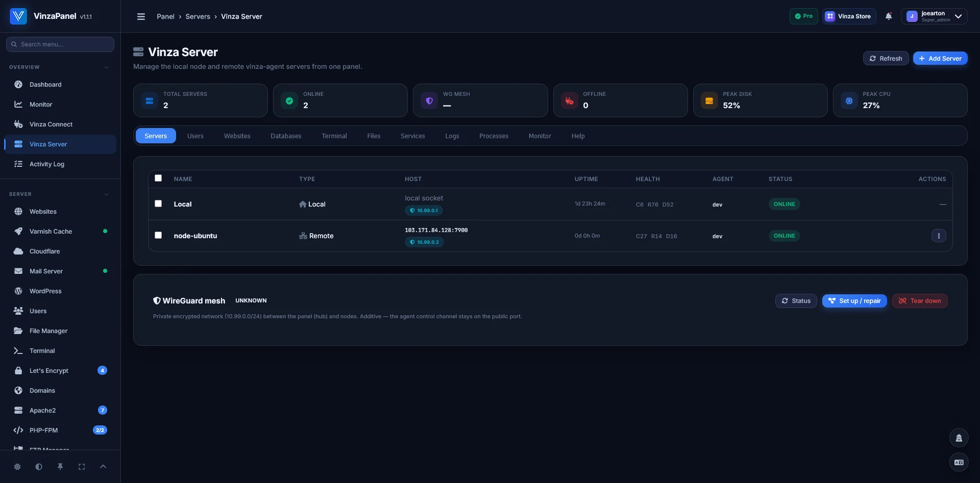Open the Vinza Store button
This screenshot has height=483, width=980.
tap(849, 16)
